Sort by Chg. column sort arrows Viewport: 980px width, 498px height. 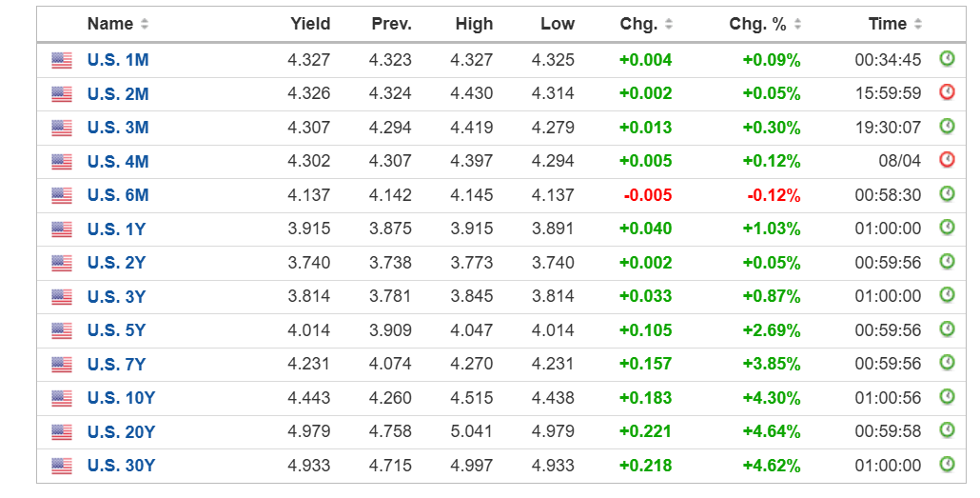point(669,24)
